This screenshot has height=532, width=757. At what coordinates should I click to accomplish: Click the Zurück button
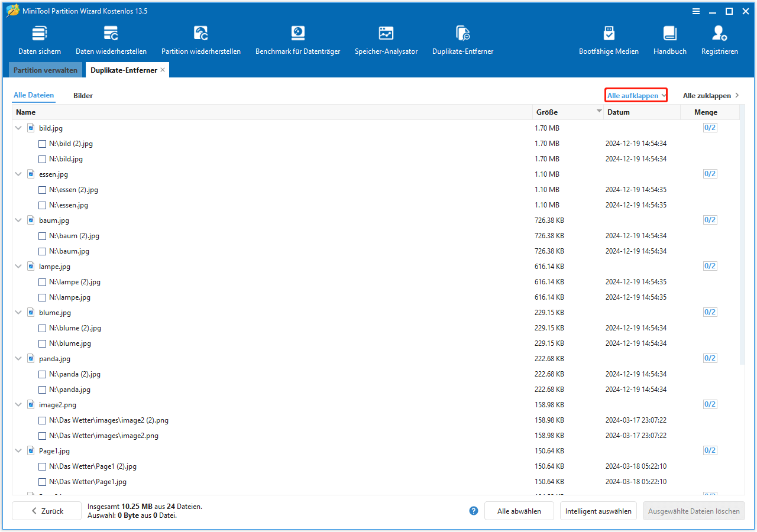46,511
